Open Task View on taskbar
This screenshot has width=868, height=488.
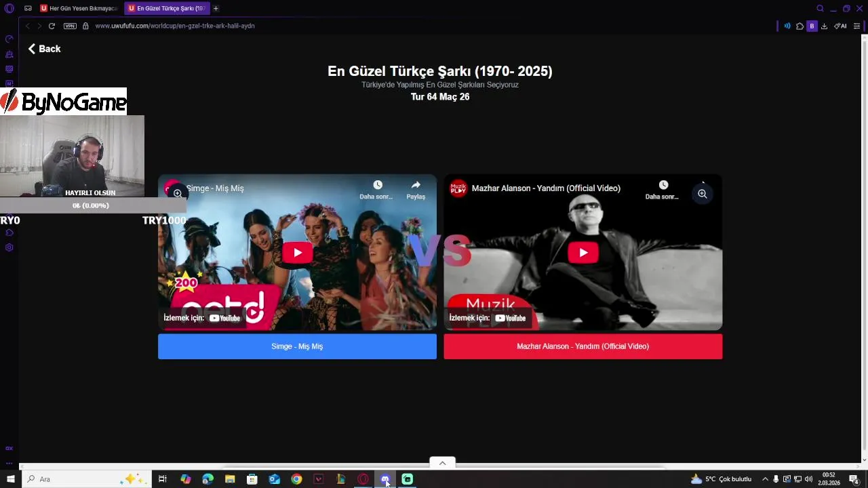point(163,479)
